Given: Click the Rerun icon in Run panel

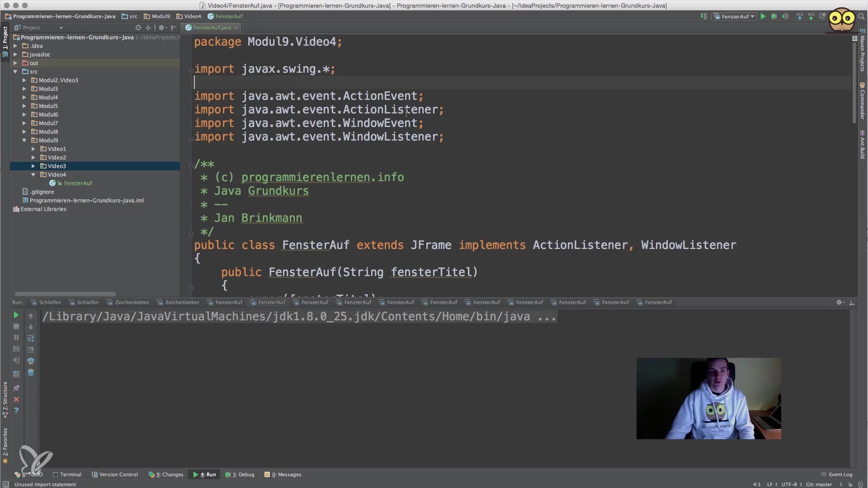Looking at the screenshot, I should [16, 315].
